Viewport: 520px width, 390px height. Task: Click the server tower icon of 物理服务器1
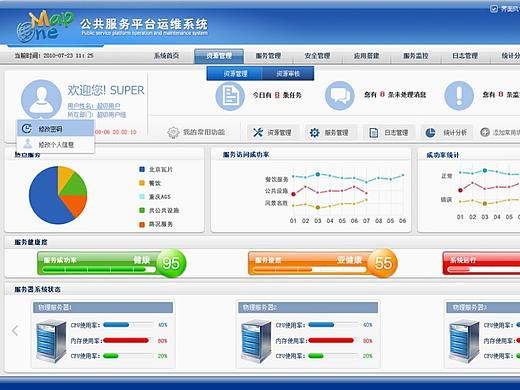click(x=51, y=341)
